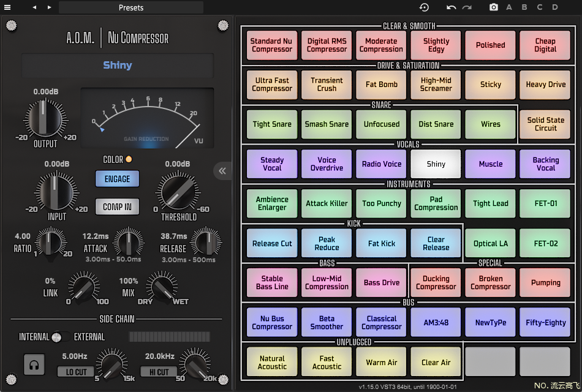Choose the Steady Vocal preset
Screen dimensions: 582x392
coord(272,164)
